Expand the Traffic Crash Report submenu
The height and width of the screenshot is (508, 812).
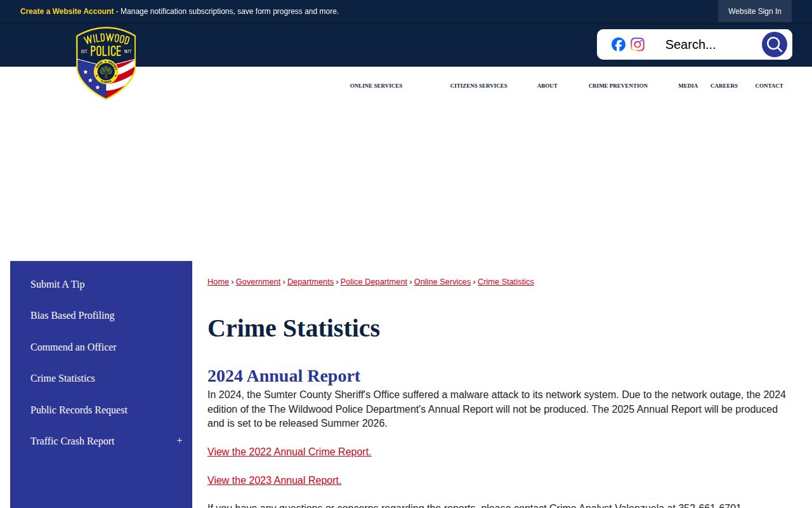tap(180, 441)
